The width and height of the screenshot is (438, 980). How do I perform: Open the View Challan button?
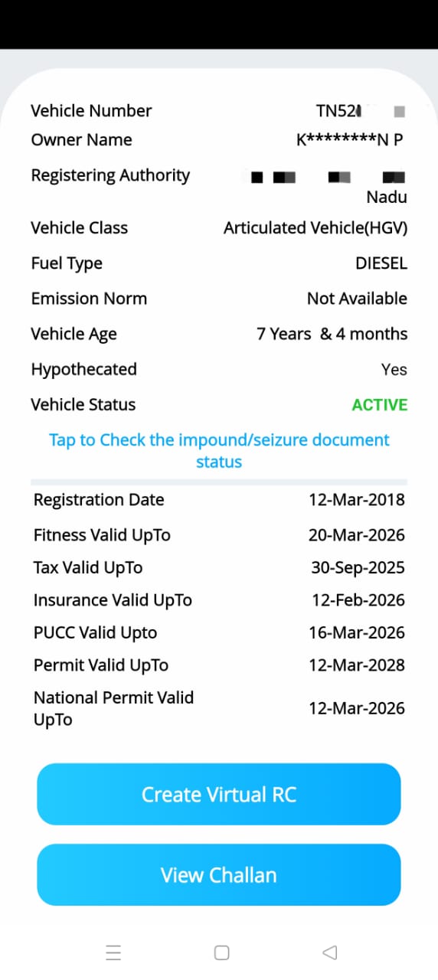[x=219, y=875]
